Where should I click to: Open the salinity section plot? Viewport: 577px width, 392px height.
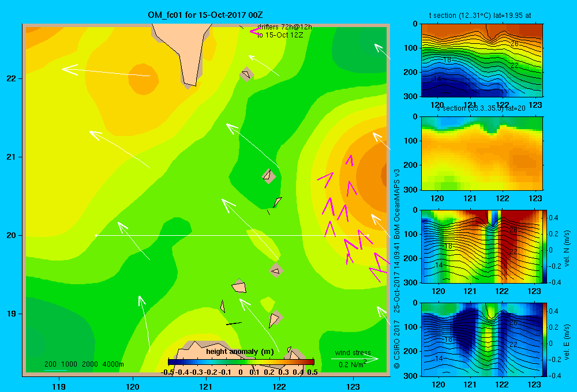[x=482, y=153]
